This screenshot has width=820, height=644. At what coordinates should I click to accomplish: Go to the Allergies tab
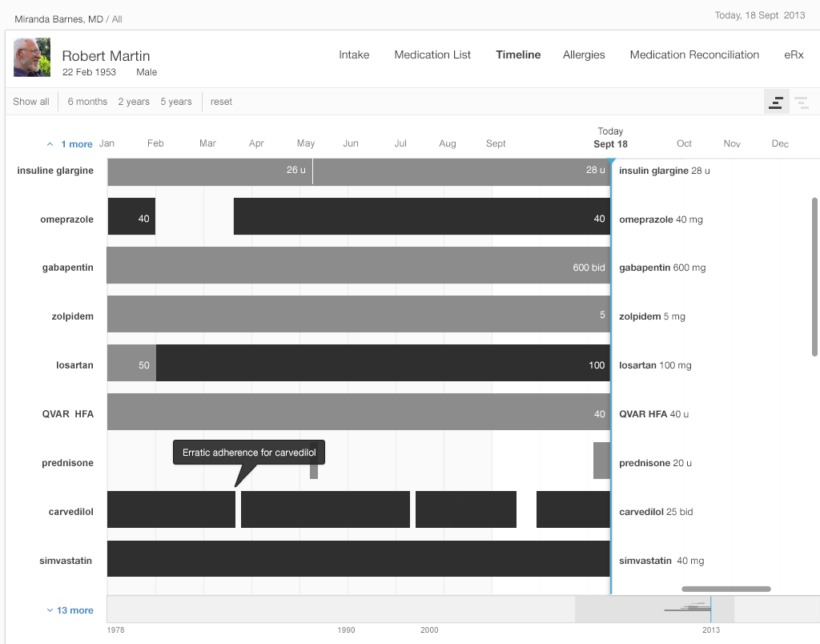pyautogui.click(x=584, y=55)
